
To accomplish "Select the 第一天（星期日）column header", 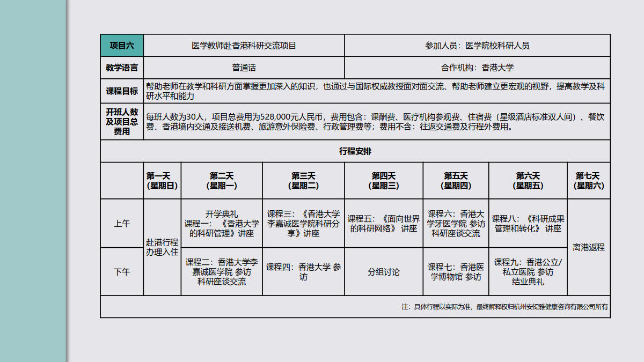I will point(162,181).
